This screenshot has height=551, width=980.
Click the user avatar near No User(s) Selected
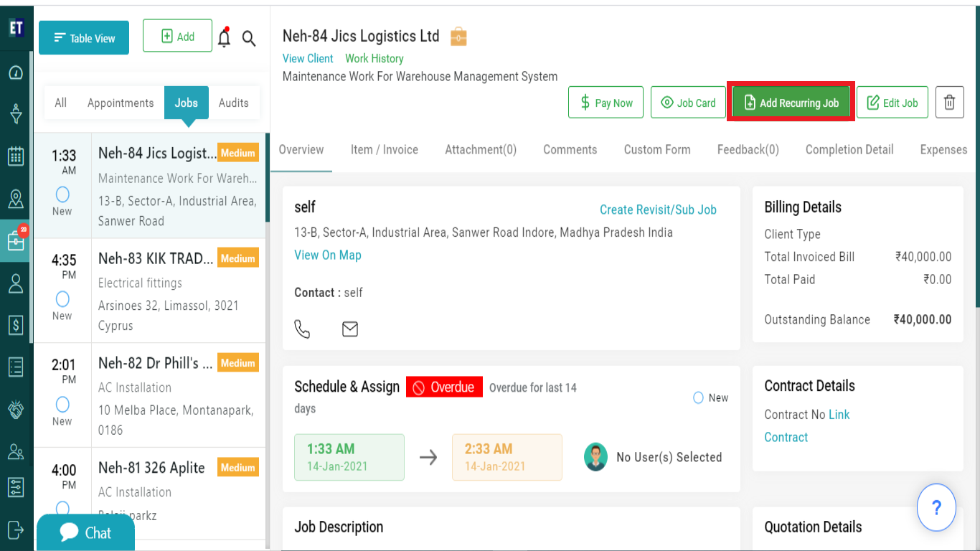(595, 457)
